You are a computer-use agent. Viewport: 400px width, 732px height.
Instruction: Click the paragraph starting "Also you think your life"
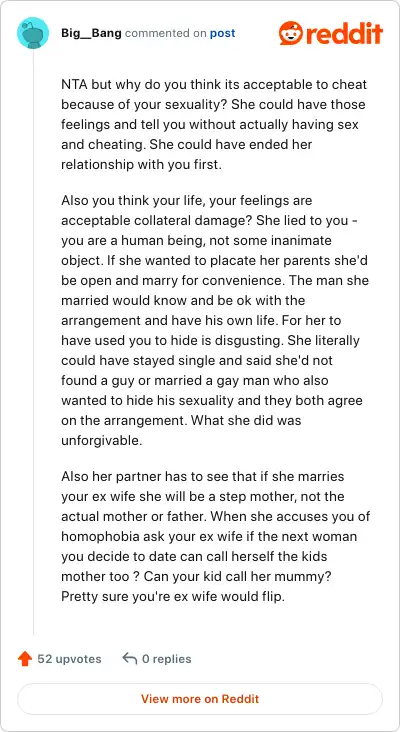pyautogui.click(x=215, y=320)
